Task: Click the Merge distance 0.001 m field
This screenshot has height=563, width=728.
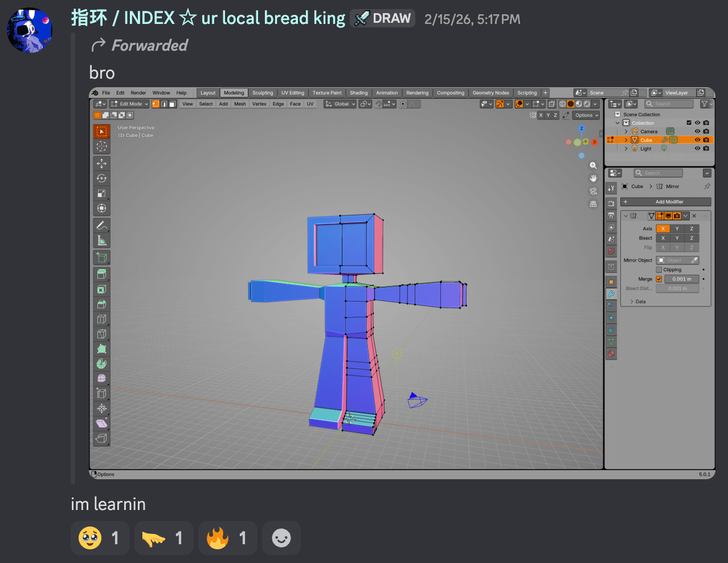Action: [x=677, y=279]
